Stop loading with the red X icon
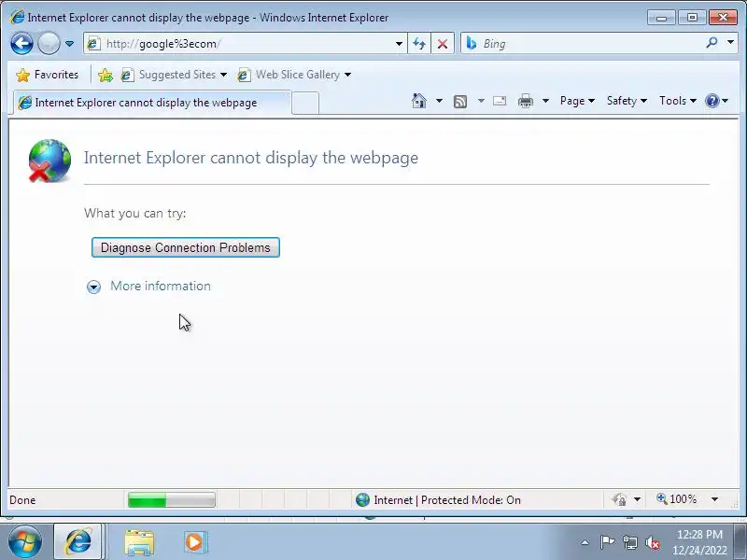The width and height of the screenshot is (747, 560). [443, 44]
